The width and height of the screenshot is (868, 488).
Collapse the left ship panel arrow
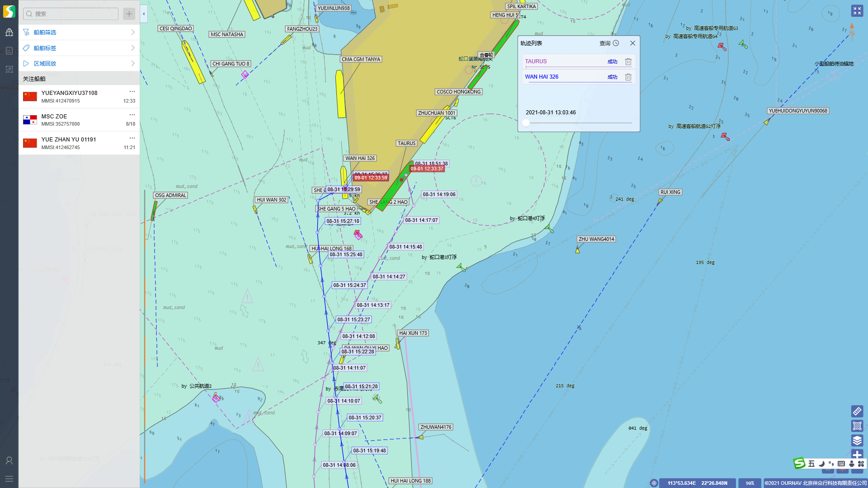tap(144, 14)
